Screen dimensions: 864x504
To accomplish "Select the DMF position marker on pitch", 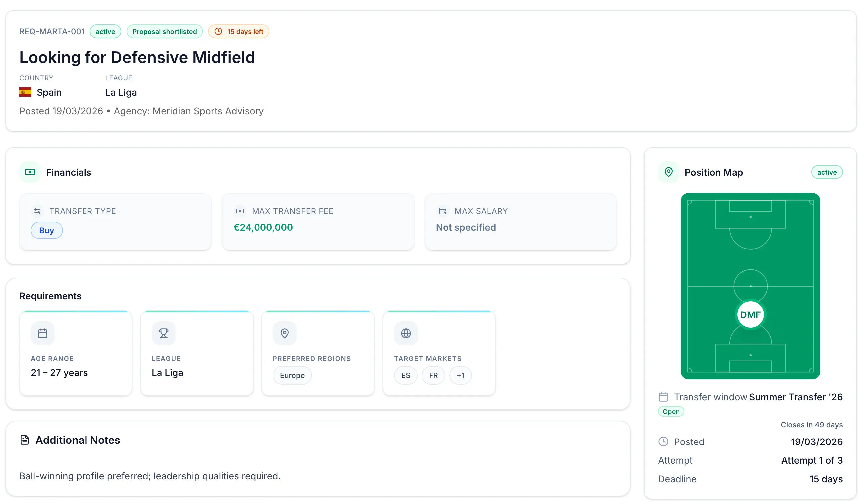I will pos(750,315).
